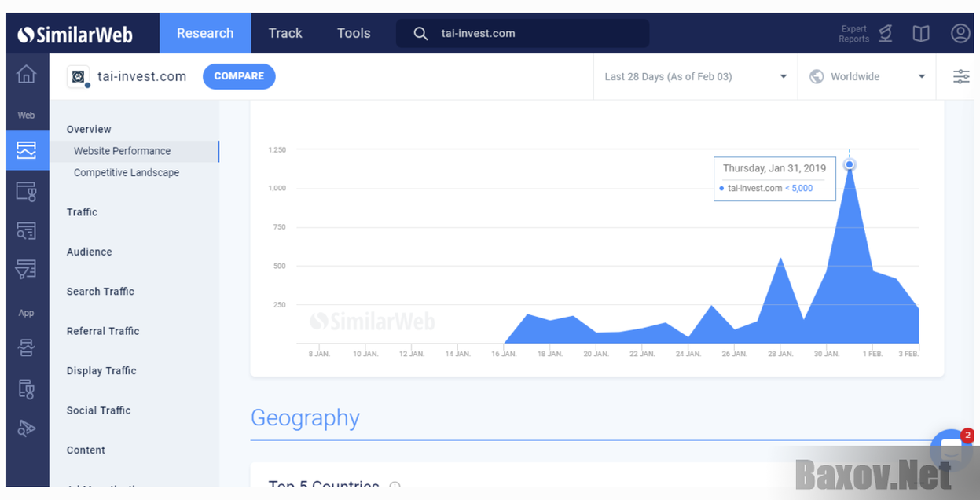Click the < 5,000 tooltip value
The width and height of the screenshot is (980, 500).
click(799, 188)
